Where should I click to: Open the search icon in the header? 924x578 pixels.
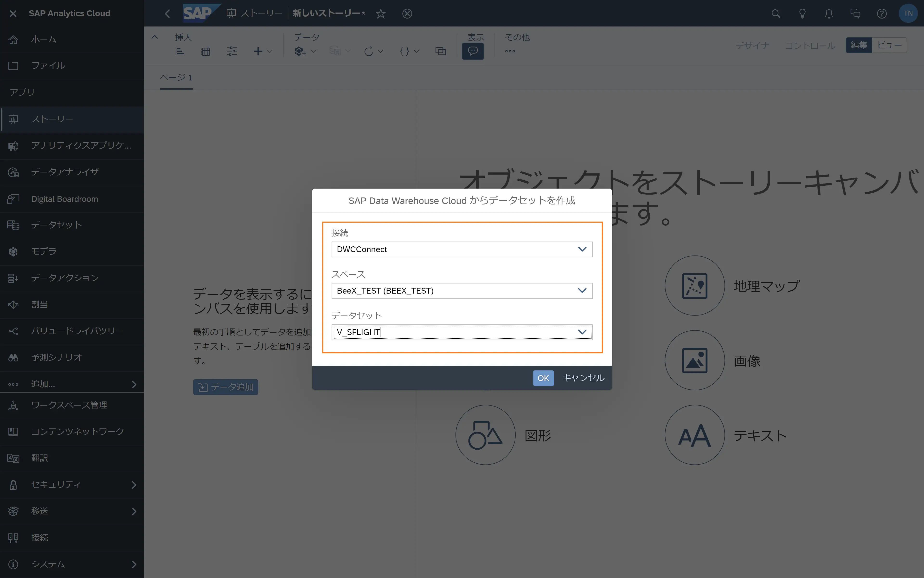click(776, 14)
